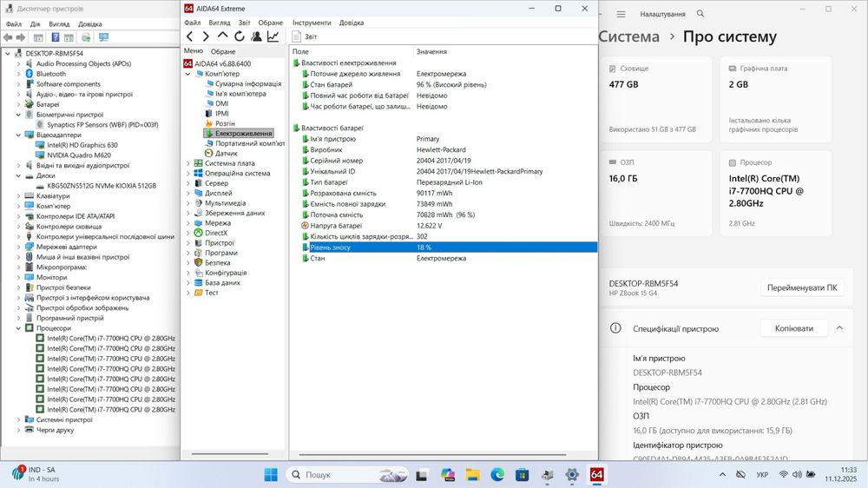The height and width of the screenshot is (488, 868).
Task: Click horizontal scrollbar under AIDA64 tree pane
Action: coord(230,454)
